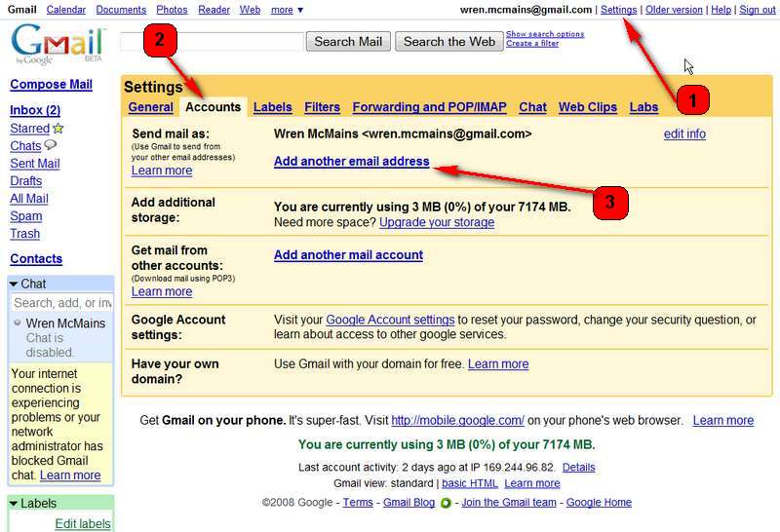Open the mobile.google.com link
The height and width of the screenshot is (532, 780).
[457, 420]
